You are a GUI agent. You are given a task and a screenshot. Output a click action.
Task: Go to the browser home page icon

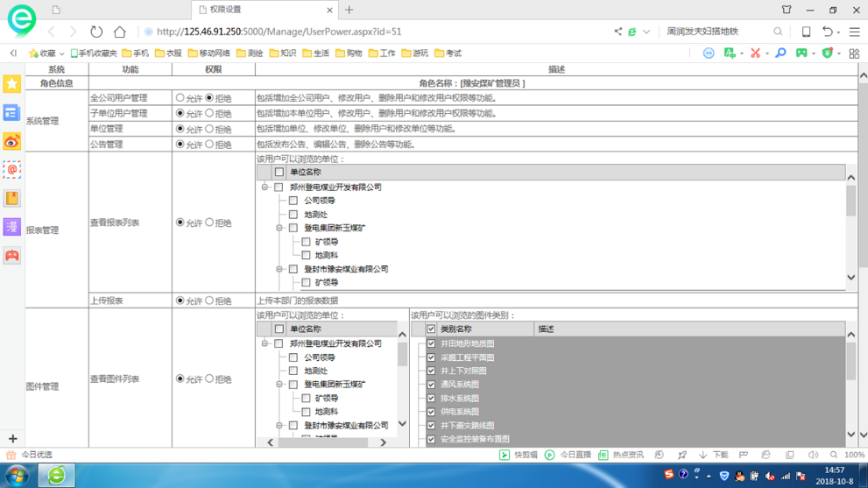[120, 32]
